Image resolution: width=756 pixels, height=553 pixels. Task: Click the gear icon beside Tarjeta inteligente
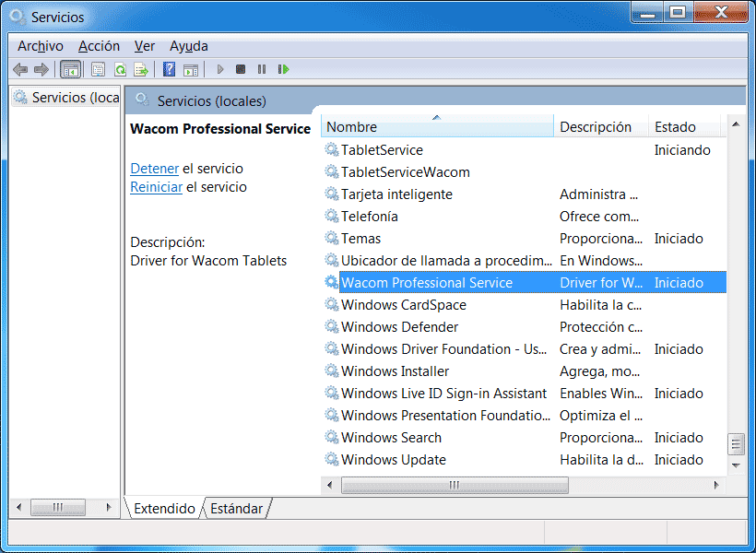point(331,194)
